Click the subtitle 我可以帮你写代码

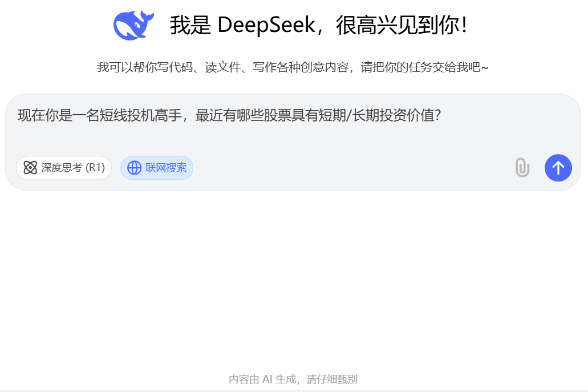[x=145, y=67]
